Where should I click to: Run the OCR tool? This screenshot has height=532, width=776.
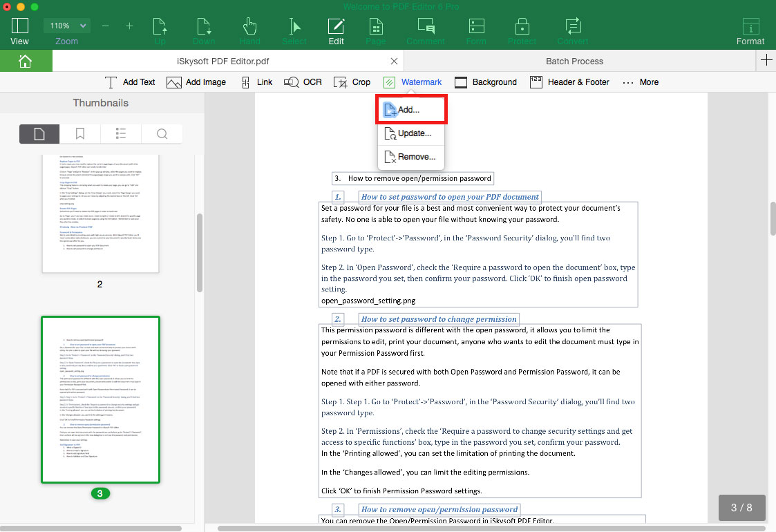303,82
